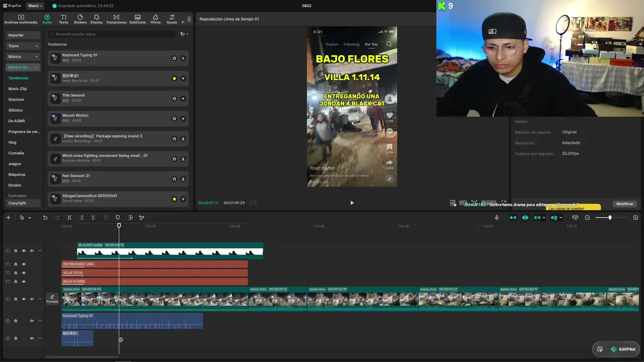Viewport: 644px width, 362px height.
Task: Toggle main track magnet
Action: 513,218
